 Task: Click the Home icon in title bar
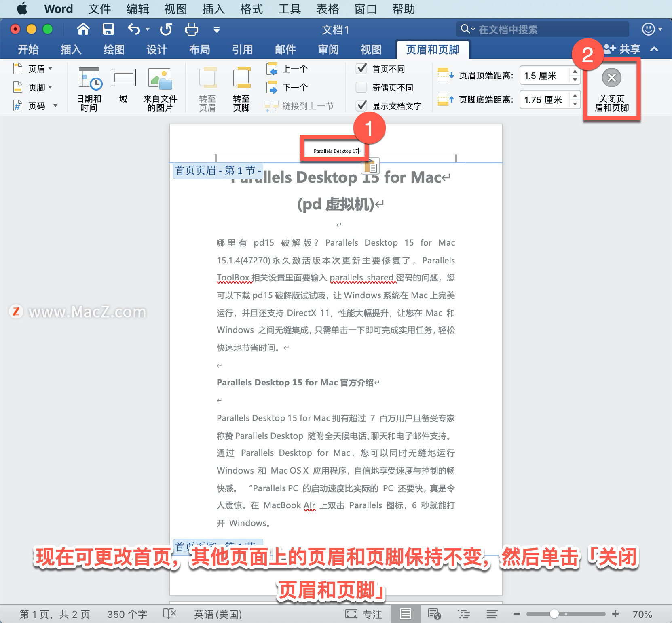(x=83, y=29)
